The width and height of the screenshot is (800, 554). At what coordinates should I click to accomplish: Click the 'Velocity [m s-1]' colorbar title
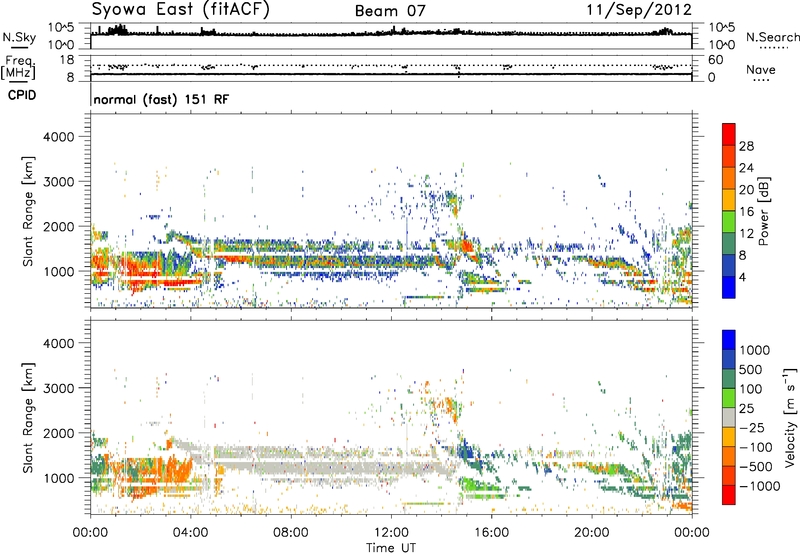pyautogui.click(x=790, y=417)
